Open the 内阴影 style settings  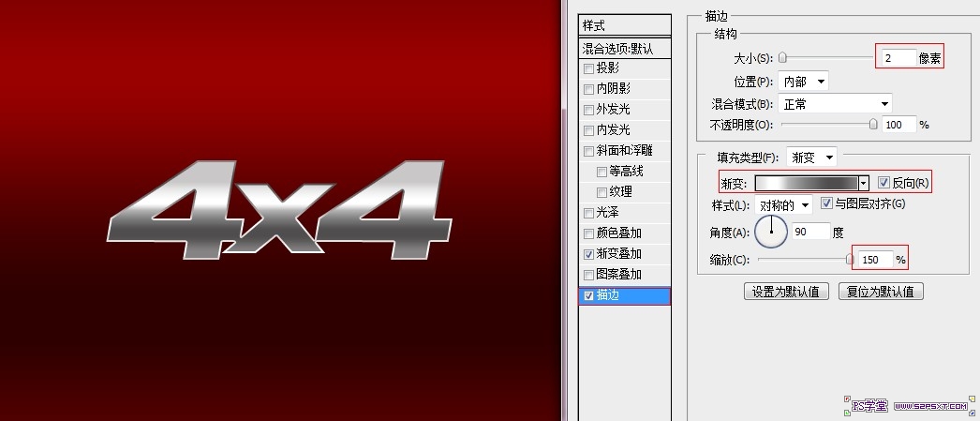(x=613, y=89)
